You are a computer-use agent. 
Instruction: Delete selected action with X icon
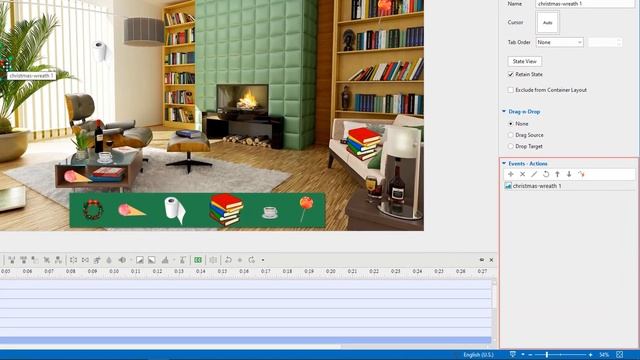[x=522, y=174]
